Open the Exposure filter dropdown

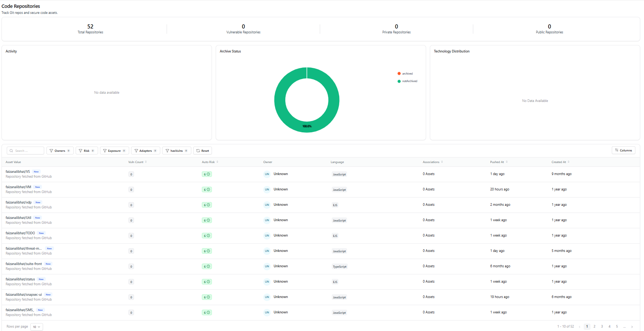[115, 151]
